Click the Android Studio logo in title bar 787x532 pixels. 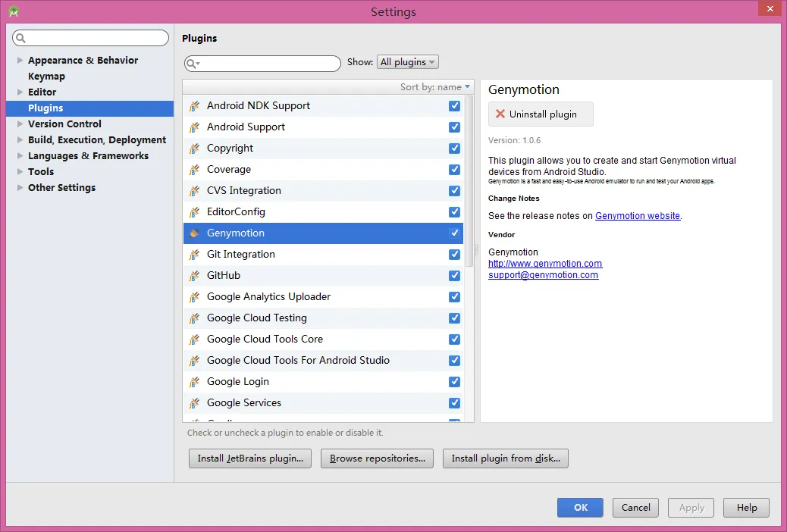14,11
